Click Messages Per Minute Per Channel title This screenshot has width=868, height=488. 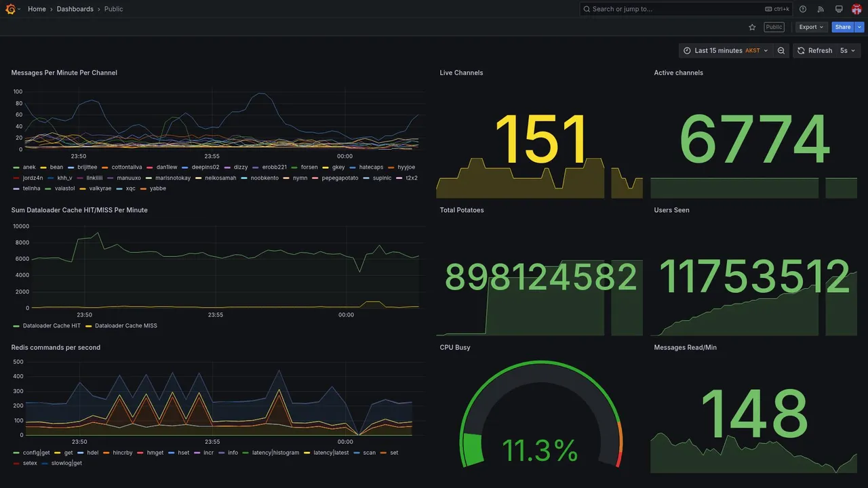tap(64, 73)
